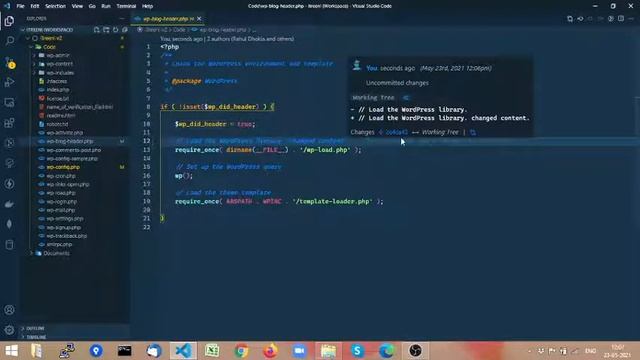
Task: Open the Accounts menu icon
Action: coord(9,310)
